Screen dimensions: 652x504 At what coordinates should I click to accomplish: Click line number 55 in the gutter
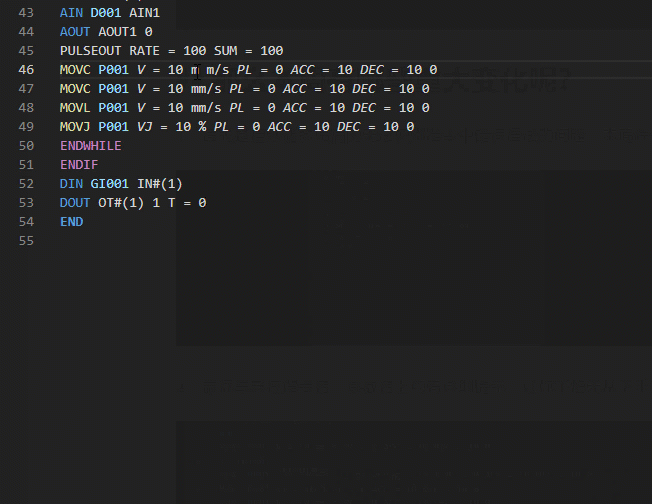pyautogui.click(x=26, y=241)
